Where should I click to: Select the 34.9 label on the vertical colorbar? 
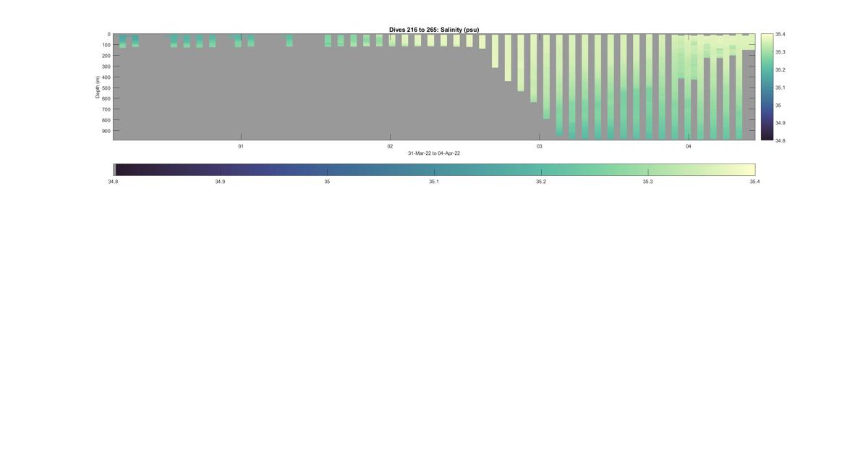[x=780, y=123]
